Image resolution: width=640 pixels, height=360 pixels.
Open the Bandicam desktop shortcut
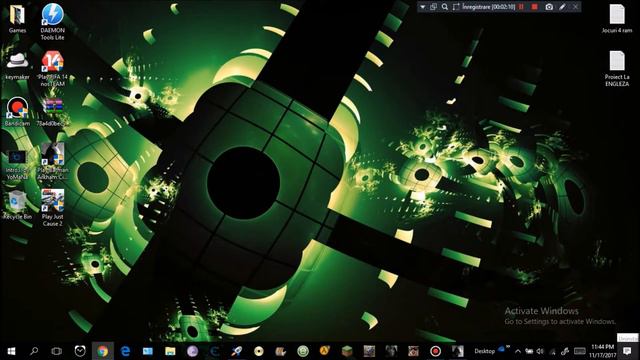pyautogui.click(x=17, y=111)
